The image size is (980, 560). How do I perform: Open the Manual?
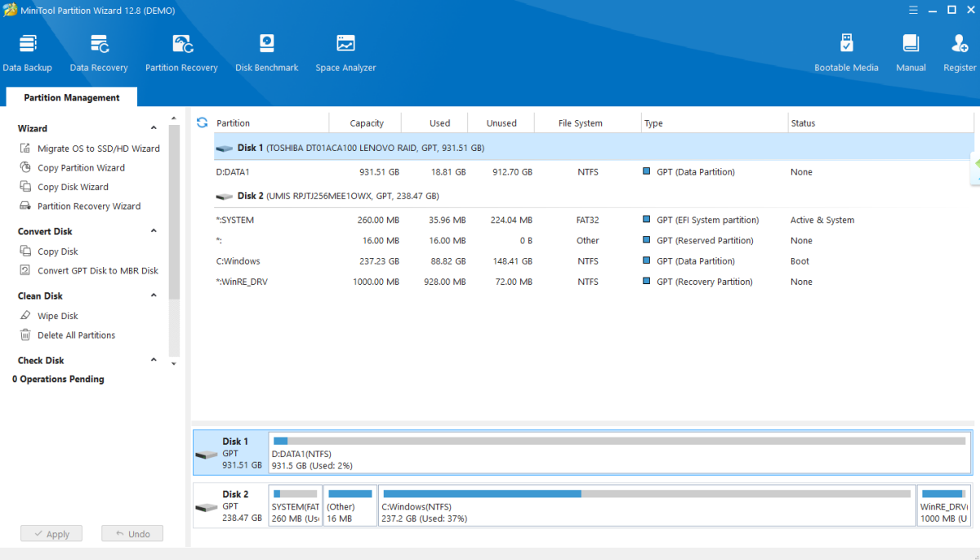pyautogui.click(x=911, y=53)
